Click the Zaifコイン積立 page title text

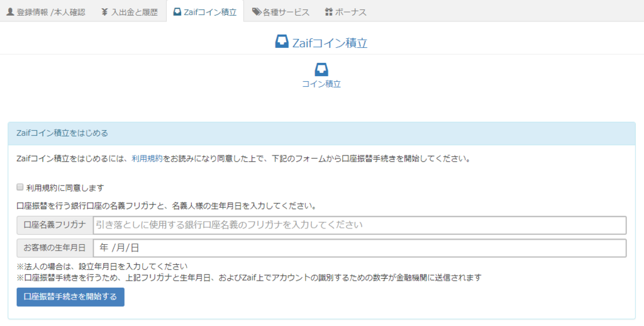click(x=330, y=43)
